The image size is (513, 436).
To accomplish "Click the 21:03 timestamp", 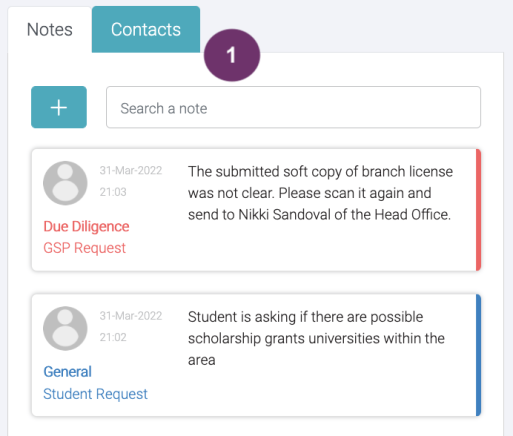I will coord(113,192).
